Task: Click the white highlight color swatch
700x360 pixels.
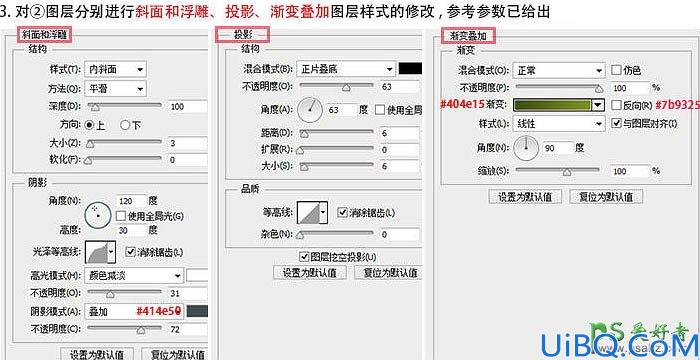Action: (x=197, y=276)
